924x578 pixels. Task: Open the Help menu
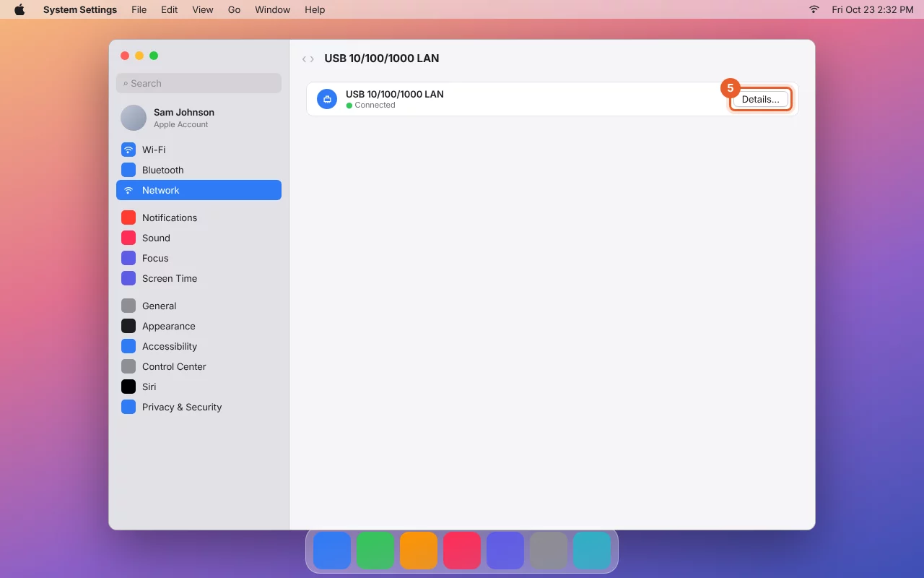coord(315,9)
